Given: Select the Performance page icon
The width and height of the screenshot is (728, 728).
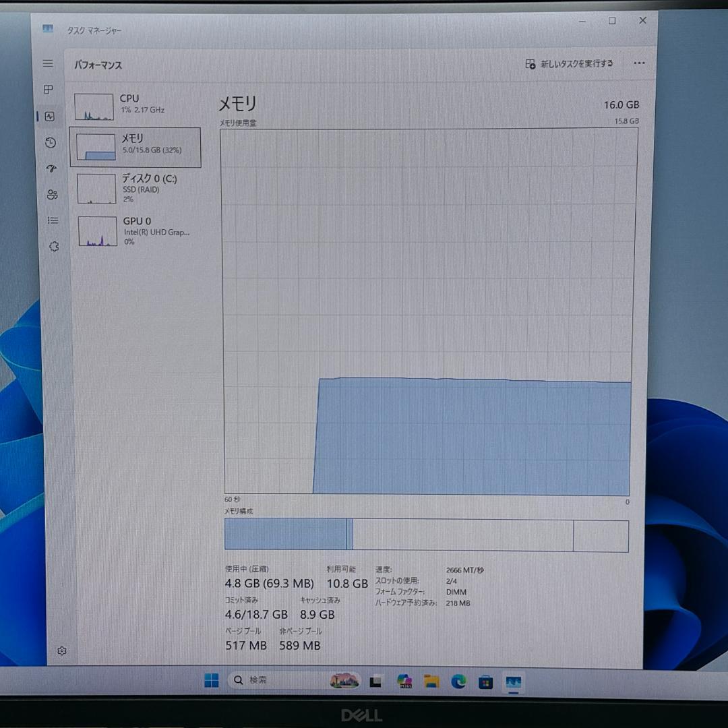Looking at the screenshot, I should pos(50,117).
